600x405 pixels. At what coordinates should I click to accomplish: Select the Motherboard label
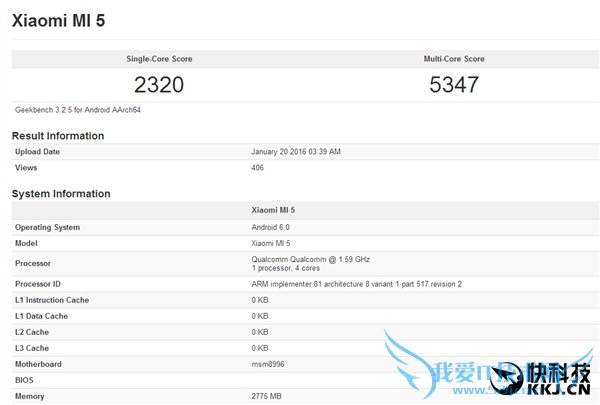point(38,364)
